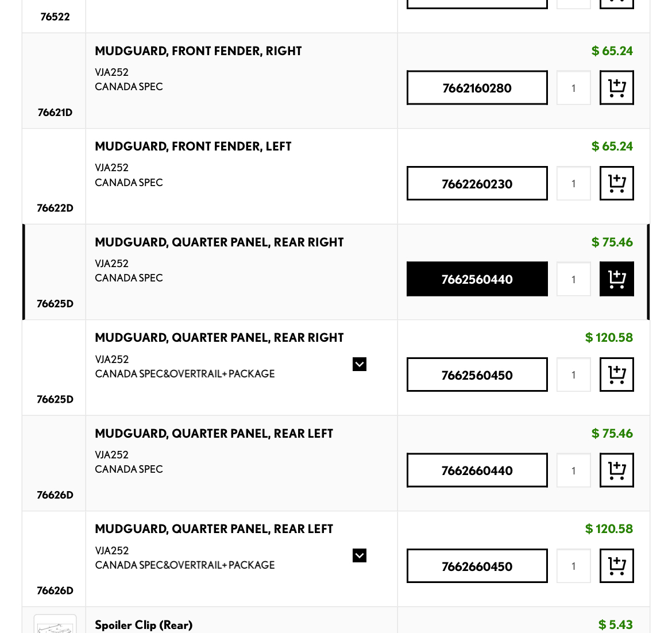This screenshot has width=672, height=633.
Task: Add part 7662260230 to cart
Action: coord(616,183)
